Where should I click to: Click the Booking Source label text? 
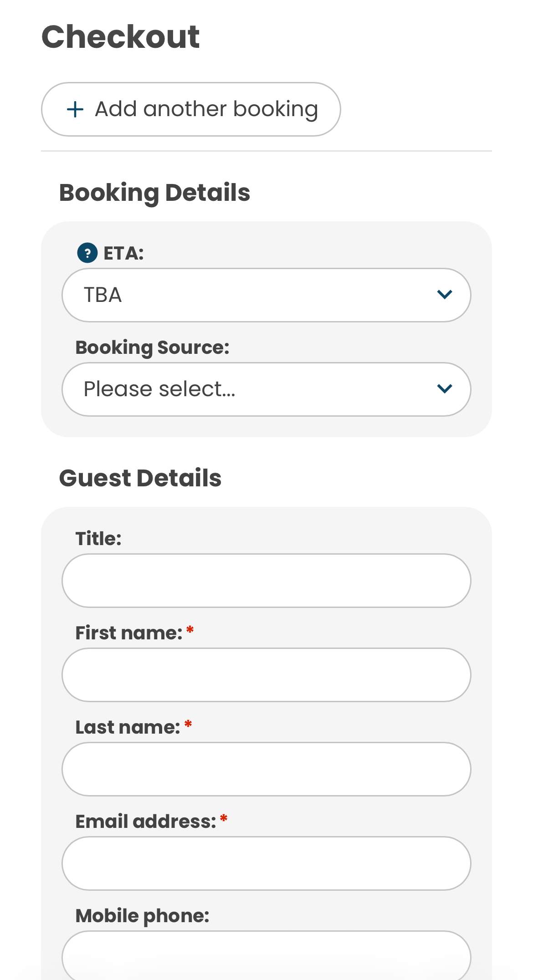152,347
